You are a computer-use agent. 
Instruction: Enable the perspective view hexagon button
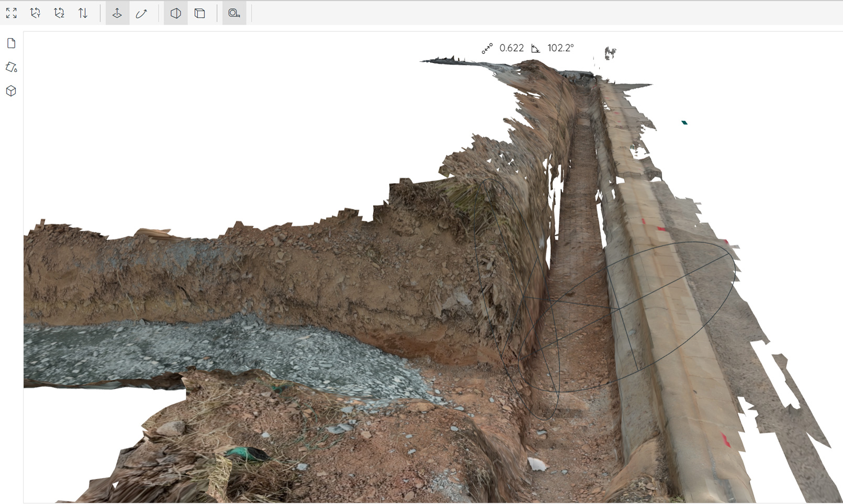pos(176,14)
